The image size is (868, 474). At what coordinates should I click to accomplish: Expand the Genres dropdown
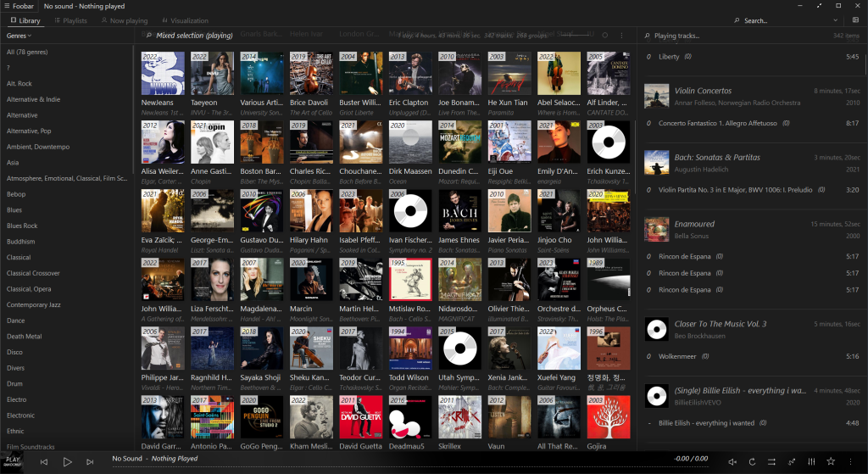(x=19, y=36)
